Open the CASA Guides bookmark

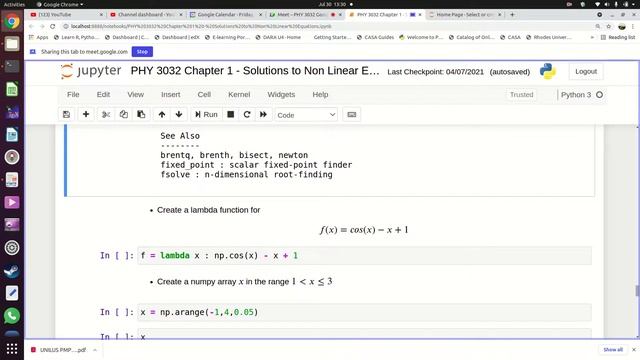pos(376,37)
